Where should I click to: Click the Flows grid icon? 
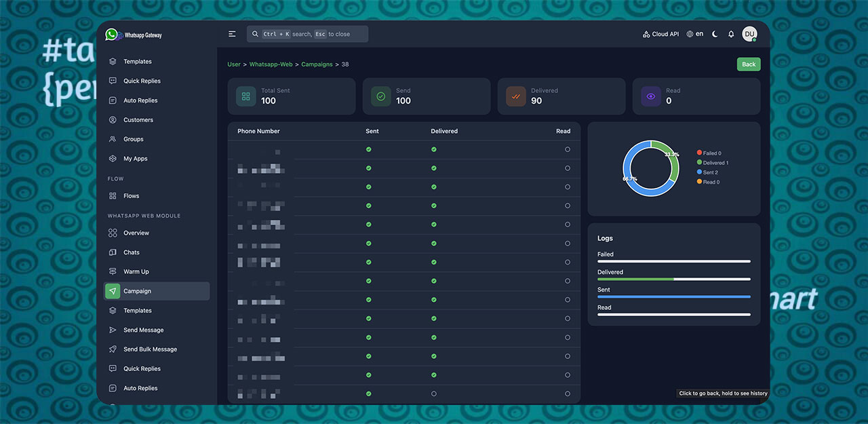[113, 196]
